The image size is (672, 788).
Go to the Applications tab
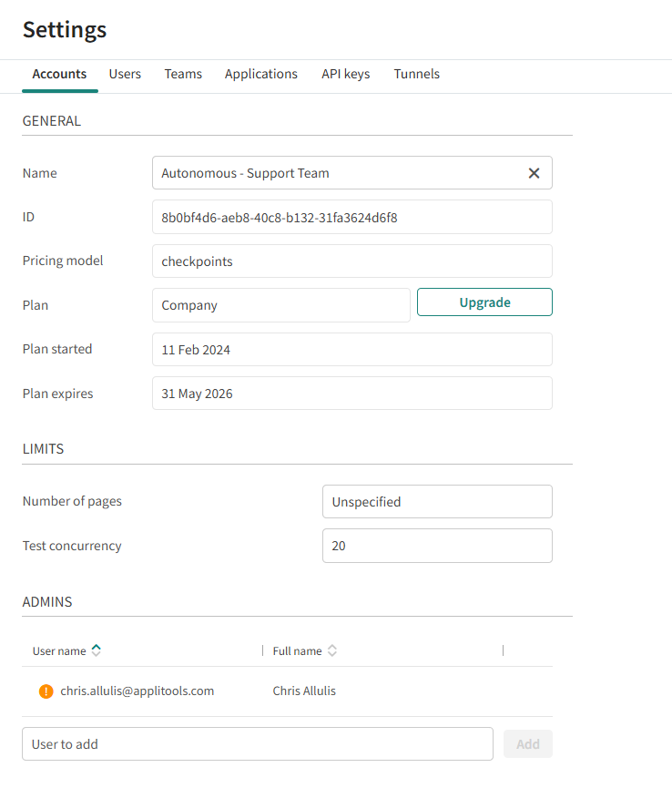click(261, 74)
